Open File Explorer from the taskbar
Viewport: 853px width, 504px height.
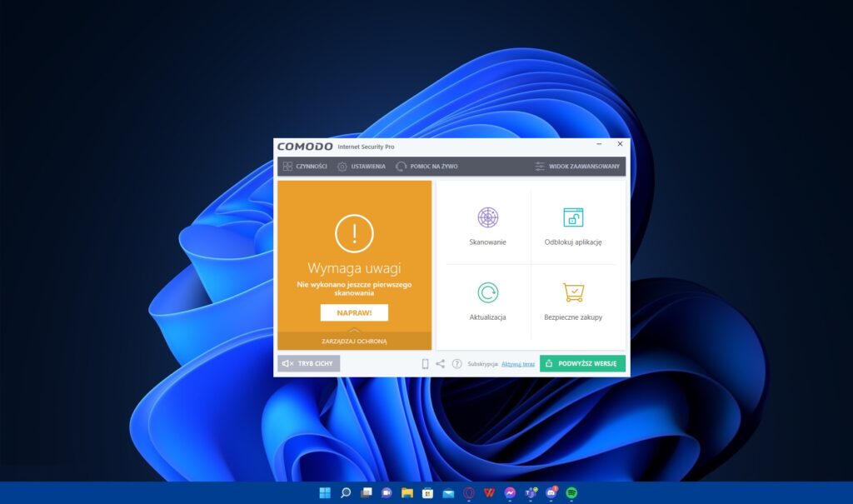[x=407, y=493]
